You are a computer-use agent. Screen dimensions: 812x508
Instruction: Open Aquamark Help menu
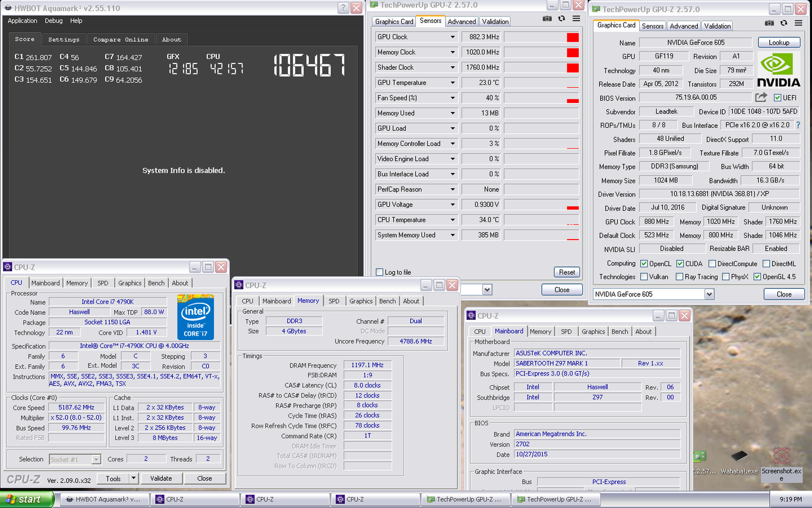coord(76,21)
